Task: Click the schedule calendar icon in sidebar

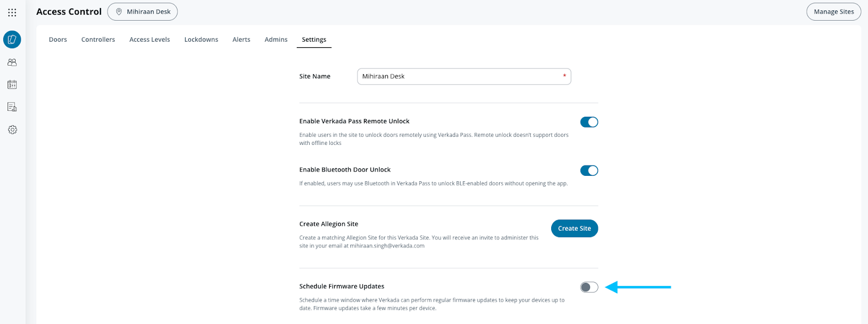Action: [x=12, y=85]
